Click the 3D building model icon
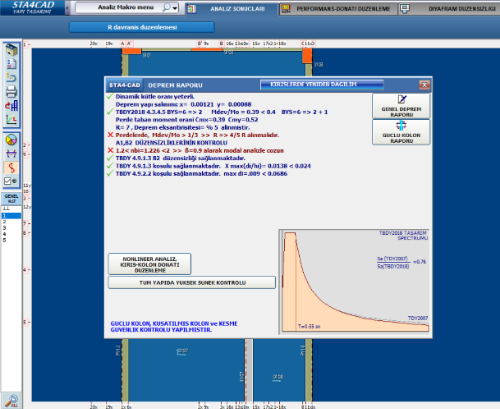Image resolution: width=500 pixels, height=409 pixels. pos(11,50)
